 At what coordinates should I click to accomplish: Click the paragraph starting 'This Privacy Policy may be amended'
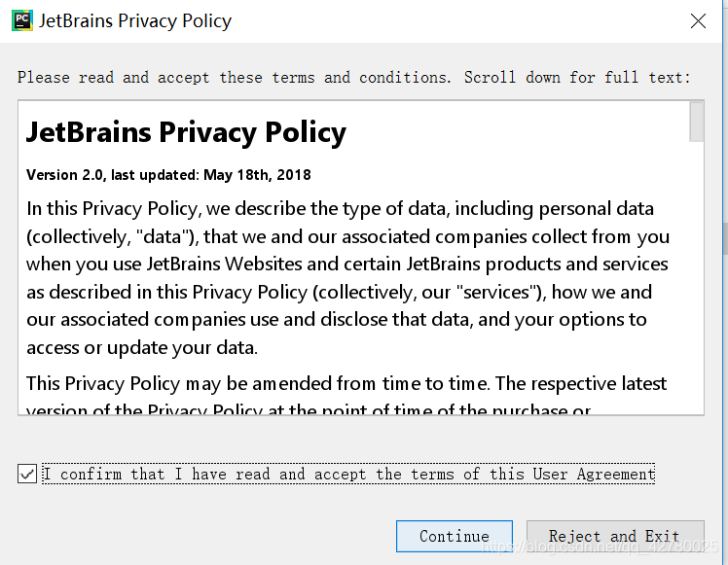[x=346, y=397]
